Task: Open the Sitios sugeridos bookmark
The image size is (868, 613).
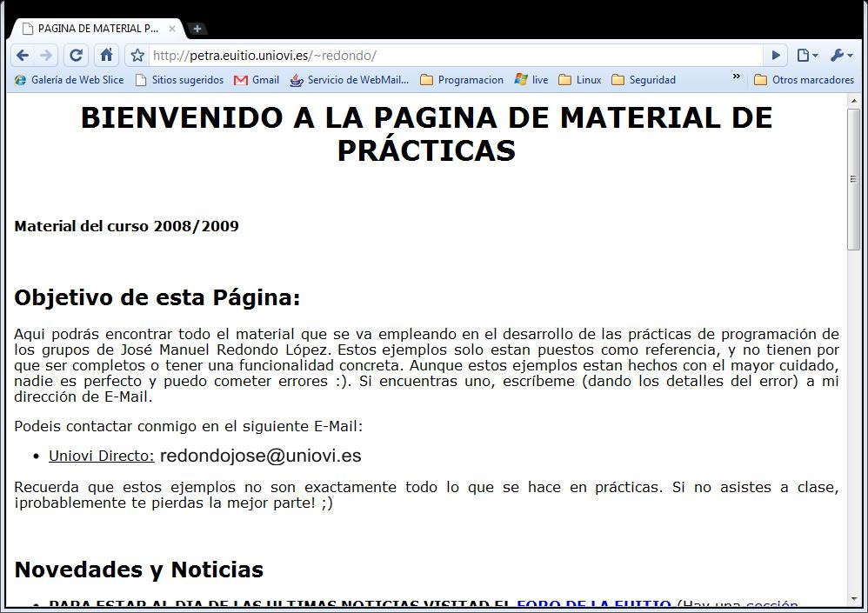Action: (180, 80)
